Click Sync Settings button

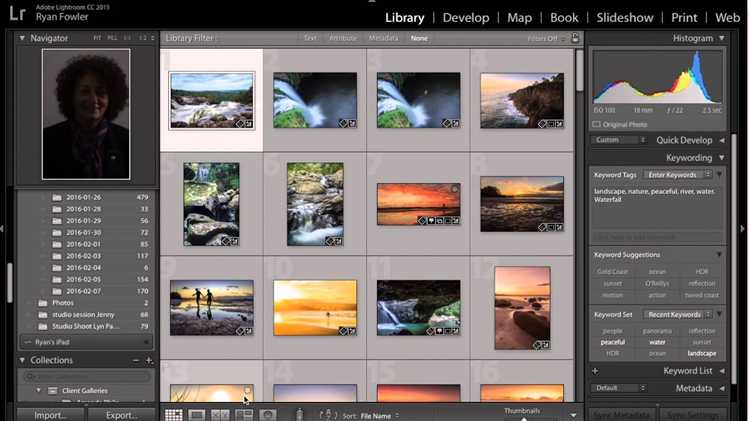(692, 415)
